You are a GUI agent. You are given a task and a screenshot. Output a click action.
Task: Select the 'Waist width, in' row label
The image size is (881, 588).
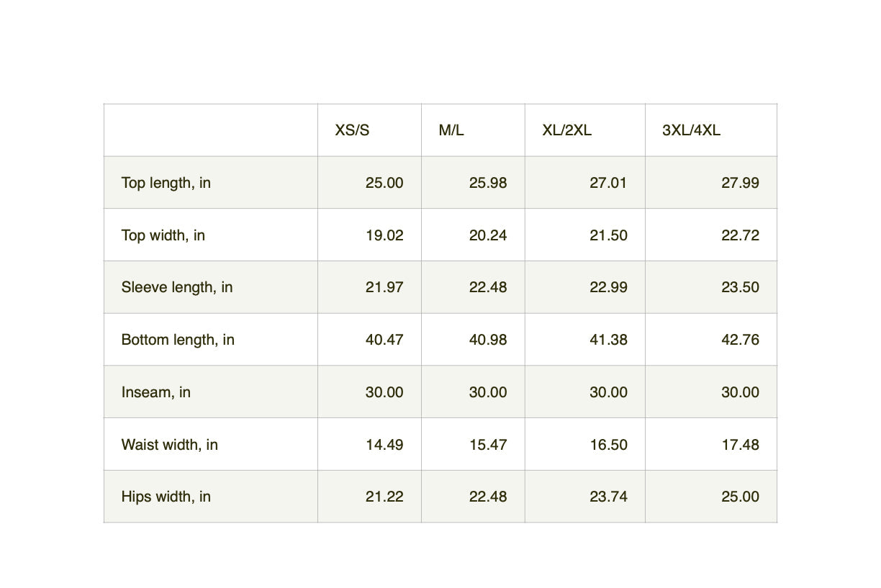[169, 445]
